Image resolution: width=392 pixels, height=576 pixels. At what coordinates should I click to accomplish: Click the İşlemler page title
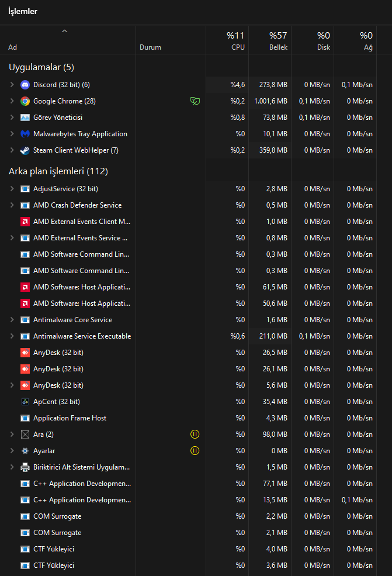pos(23,11)
